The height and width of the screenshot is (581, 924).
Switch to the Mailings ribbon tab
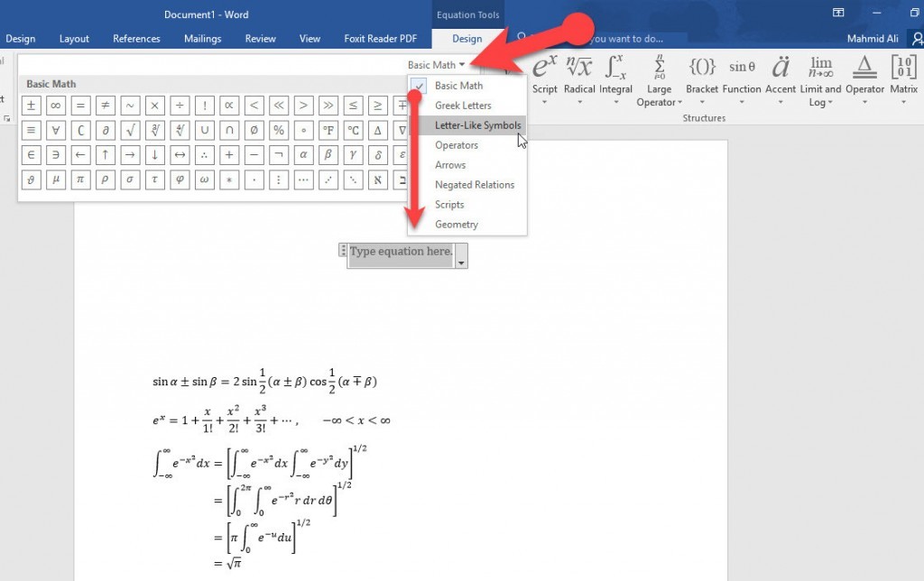coord(203,39)
